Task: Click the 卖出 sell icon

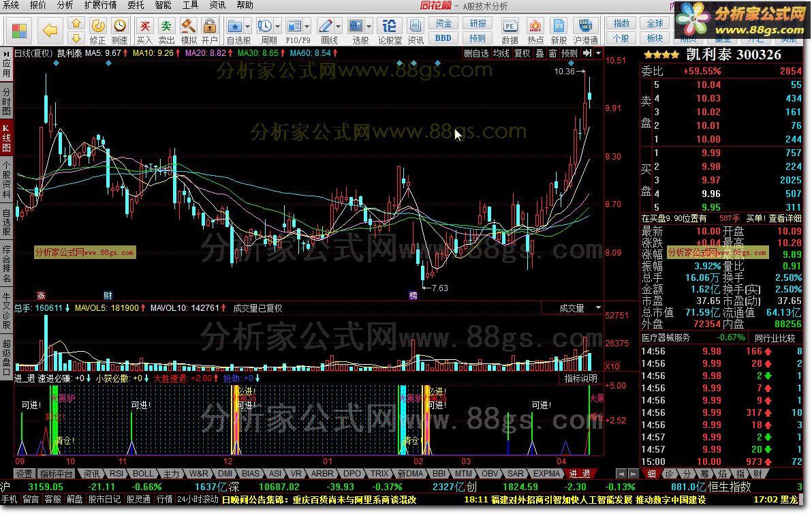Action: point(166,25)
